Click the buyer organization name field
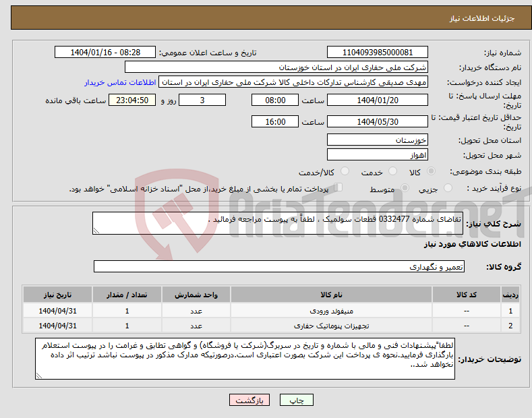Viewport: 532px width, 418px height. pos(276,67)
